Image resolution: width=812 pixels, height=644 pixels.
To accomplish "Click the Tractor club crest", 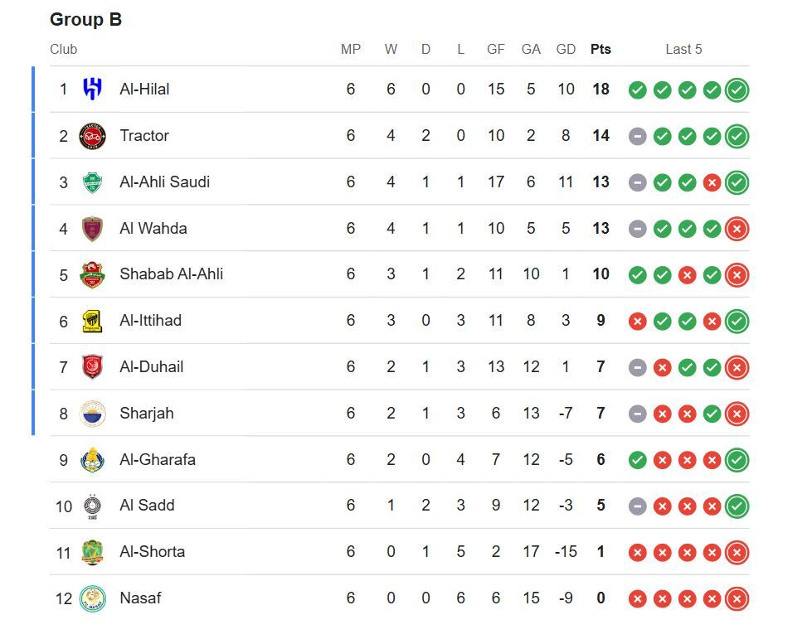I will [x=93, y=136].
